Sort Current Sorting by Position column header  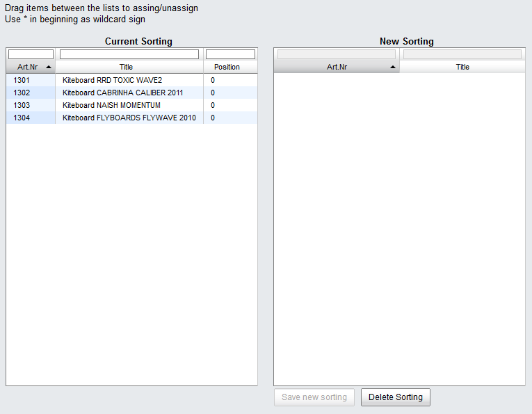pos(227,67)
